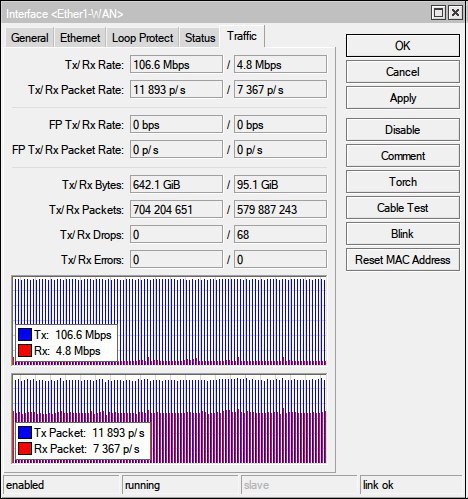Viewport: 468px width, 499px height.
Task: Run the Cable Test
Action: (403, 208)
